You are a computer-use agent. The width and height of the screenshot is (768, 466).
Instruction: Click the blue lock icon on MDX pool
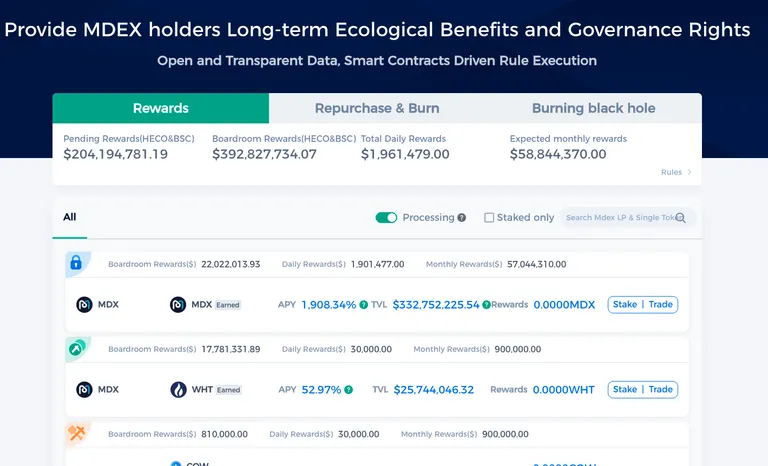point(76,263)
